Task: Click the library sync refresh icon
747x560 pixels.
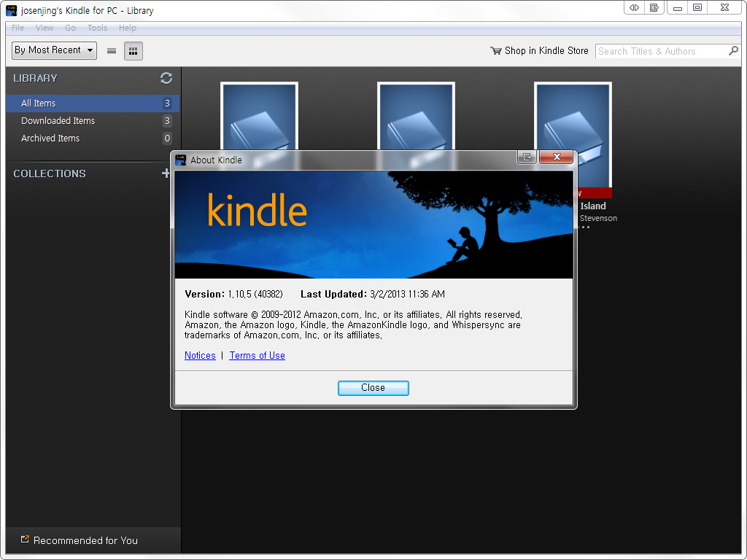Action: point(166,78)
